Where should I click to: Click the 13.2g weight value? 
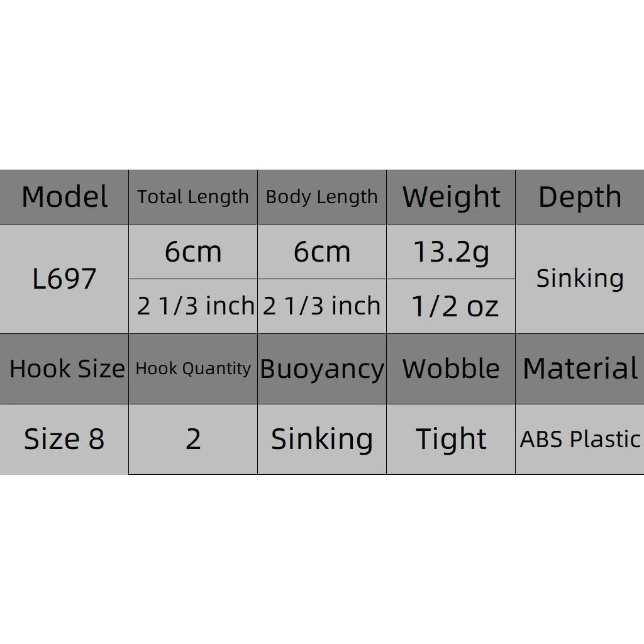451,252
